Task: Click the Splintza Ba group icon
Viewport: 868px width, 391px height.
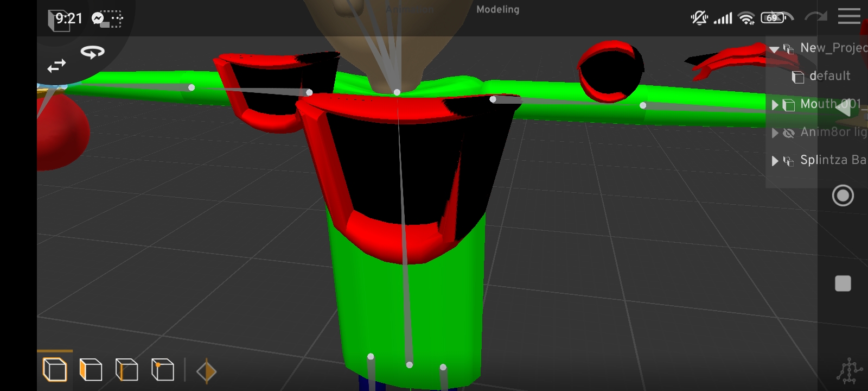Action: [789, 161]
